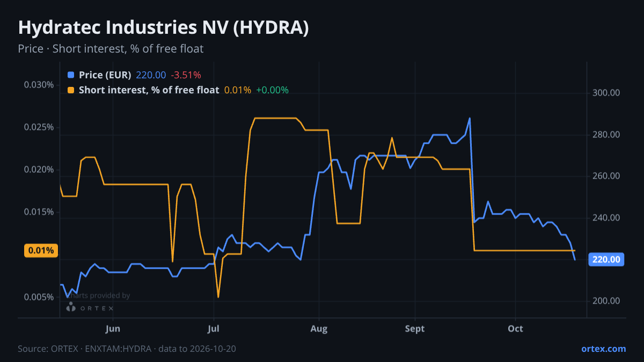Click the 0.015% left axis label
Image resolution: width=644 pixels, height=362 pixels.
coord(39,212)
